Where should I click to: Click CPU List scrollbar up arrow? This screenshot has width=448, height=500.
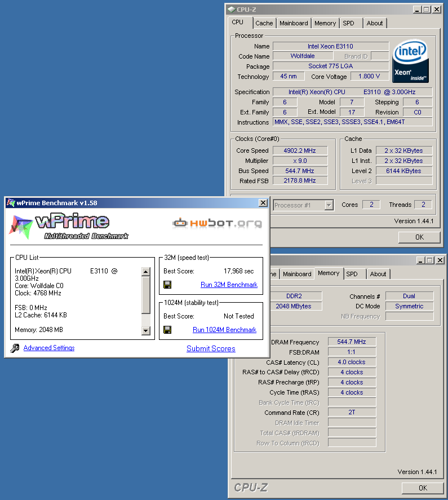(146, 272)
